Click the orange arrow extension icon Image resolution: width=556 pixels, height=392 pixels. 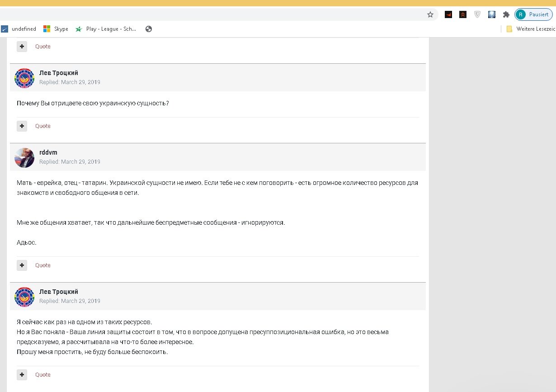(448, 14)
